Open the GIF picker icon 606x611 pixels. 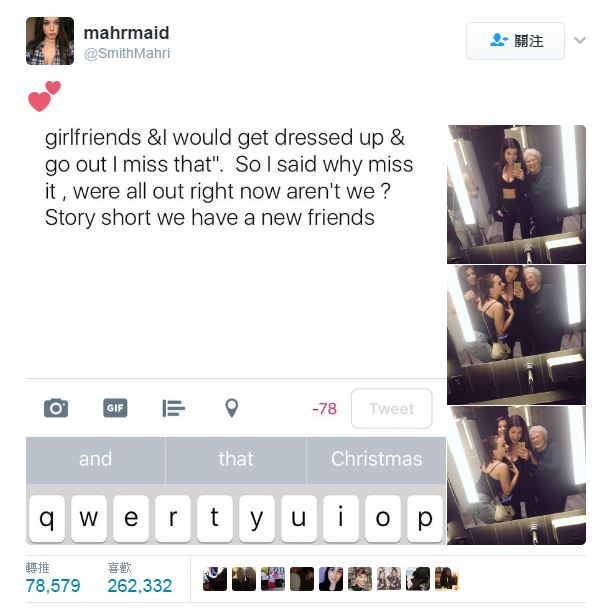(115, 408)
